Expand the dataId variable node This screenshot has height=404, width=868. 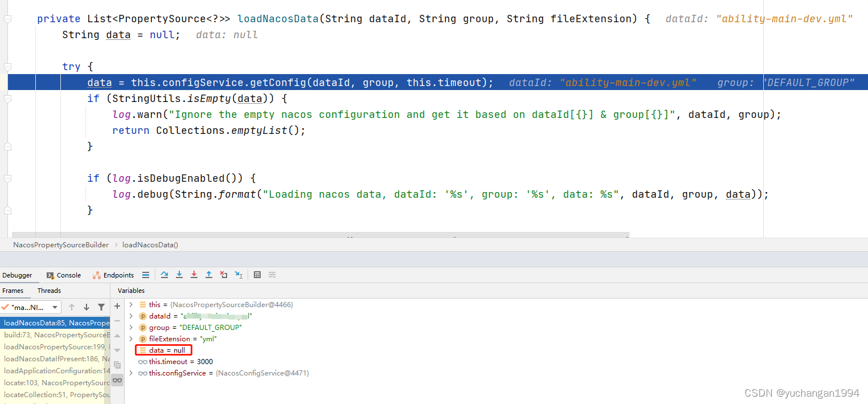131,316
